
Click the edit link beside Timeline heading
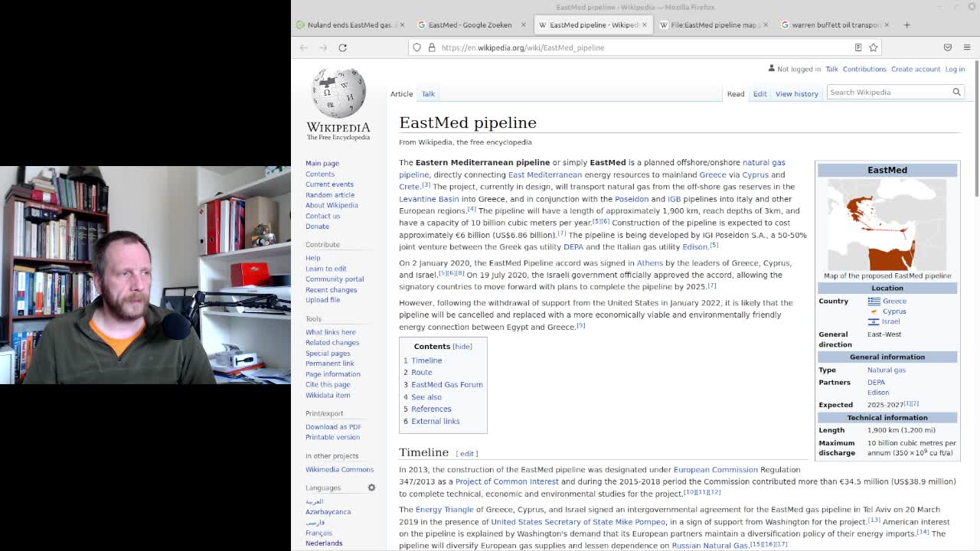coord(467,454)
